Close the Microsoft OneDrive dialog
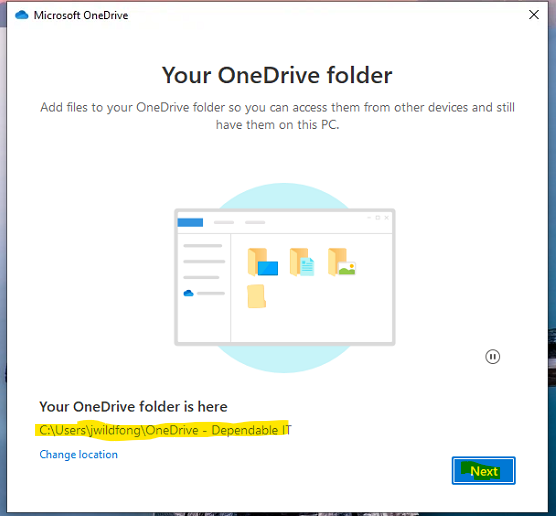The image size is (556, 516). coord(534,15)
